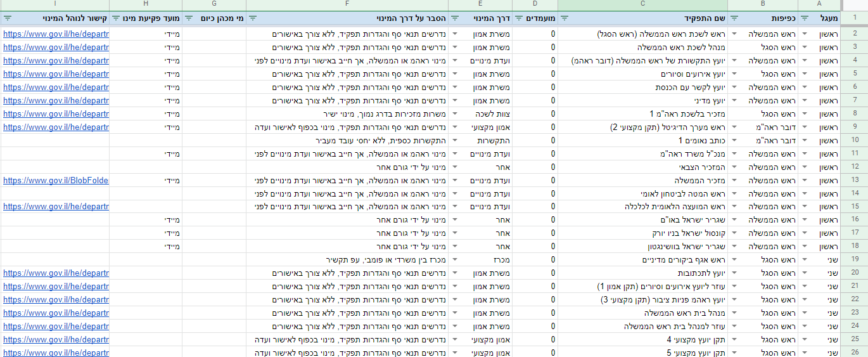Open כפיפות dropdown arrow in row 21
Viewport: 868px width, 357px height.
pos(734,287)
